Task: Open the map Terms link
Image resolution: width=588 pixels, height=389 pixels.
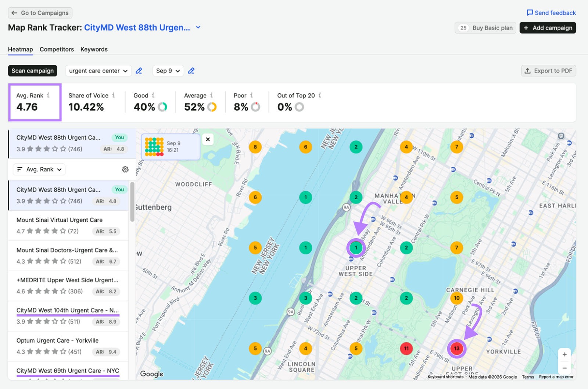Action: pyautogui.click(x=528, y=377)
